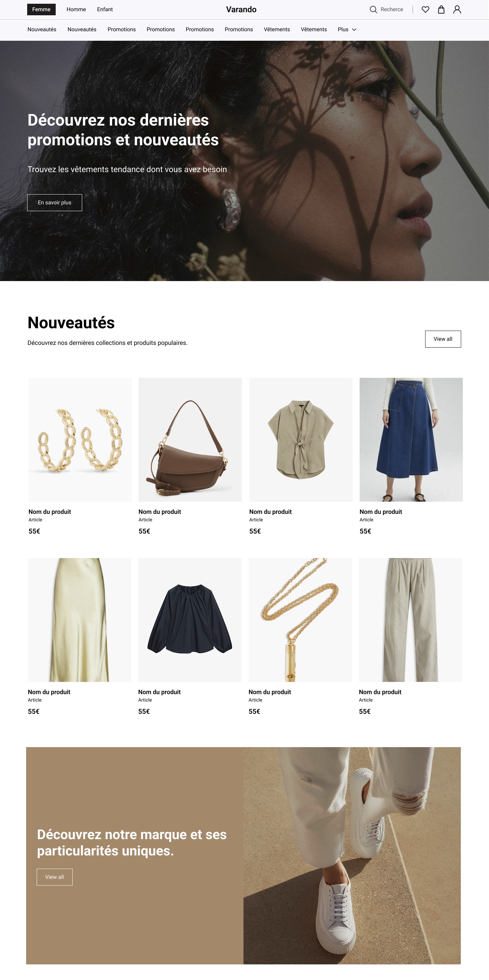
Task: Switch to the Homme tab
Action: point(76,10)
